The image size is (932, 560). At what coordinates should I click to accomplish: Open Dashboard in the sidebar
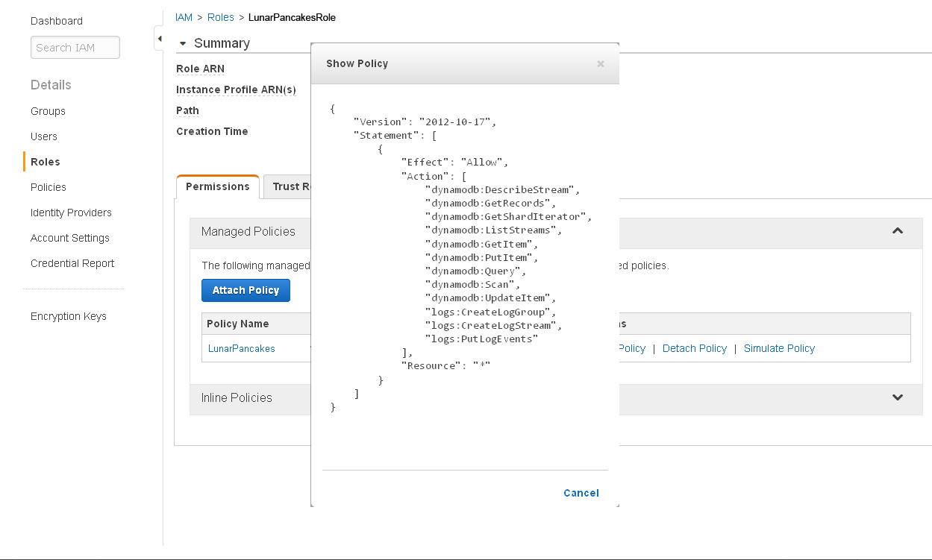57,21
